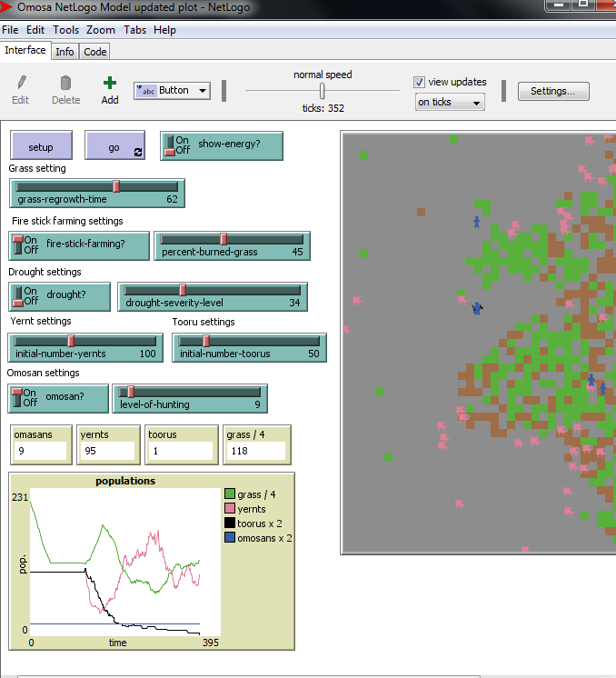Open the Tools menu
Image resolution: width=616 pixels, height=678 pixels.
pyautogui.click(x=65, y=30)
